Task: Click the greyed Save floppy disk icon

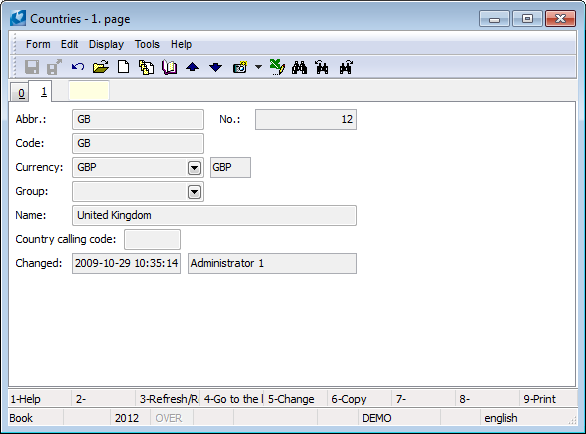Action: pyautogui.click(x=32, y=67)
